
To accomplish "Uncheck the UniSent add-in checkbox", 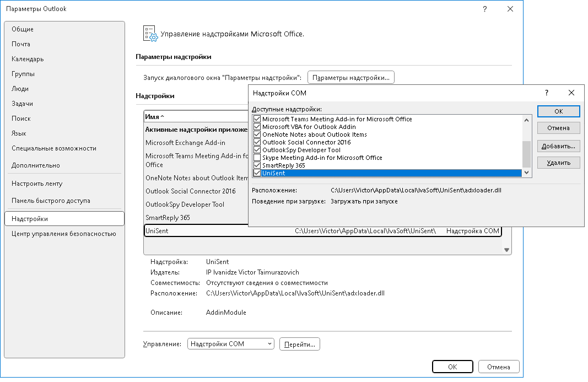I will [x=257, y=173].
